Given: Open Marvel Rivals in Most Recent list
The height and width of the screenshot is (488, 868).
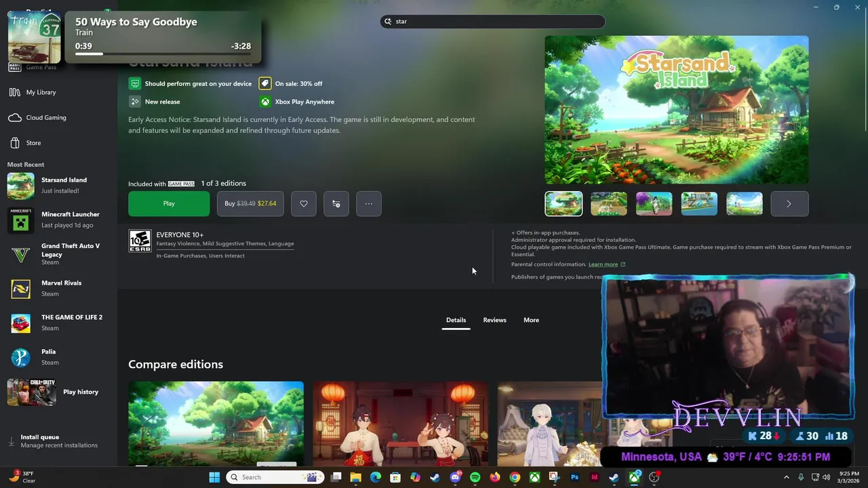Looking at the screenshot, I should point(59,289).
